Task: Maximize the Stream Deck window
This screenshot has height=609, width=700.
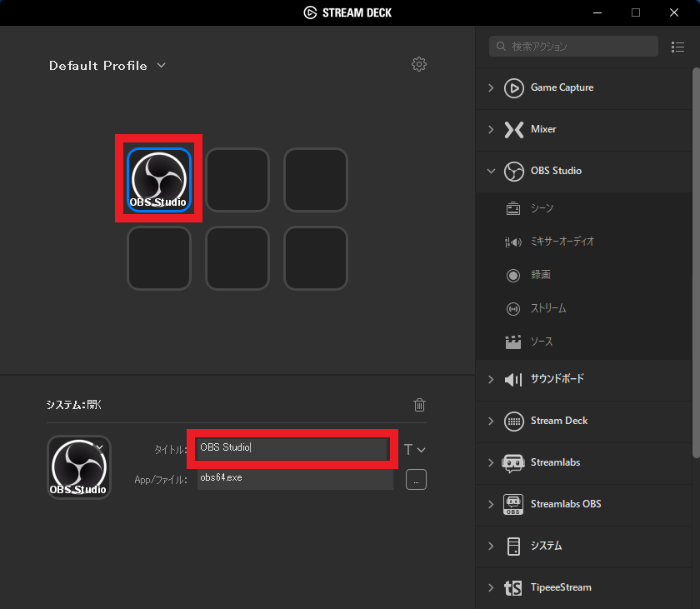Action: click(636, 12)
